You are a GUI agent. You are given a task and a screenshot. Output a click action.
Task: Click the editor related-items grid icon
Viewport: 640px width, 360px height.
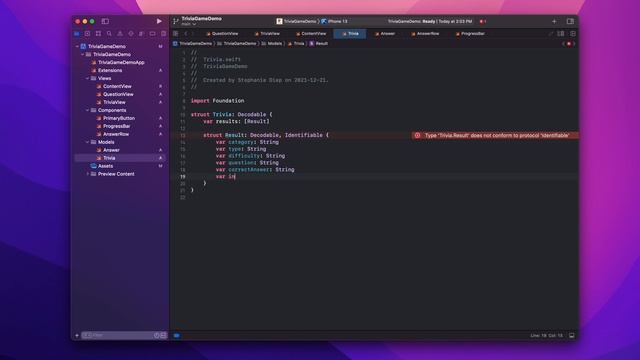[x=176, y=34]
